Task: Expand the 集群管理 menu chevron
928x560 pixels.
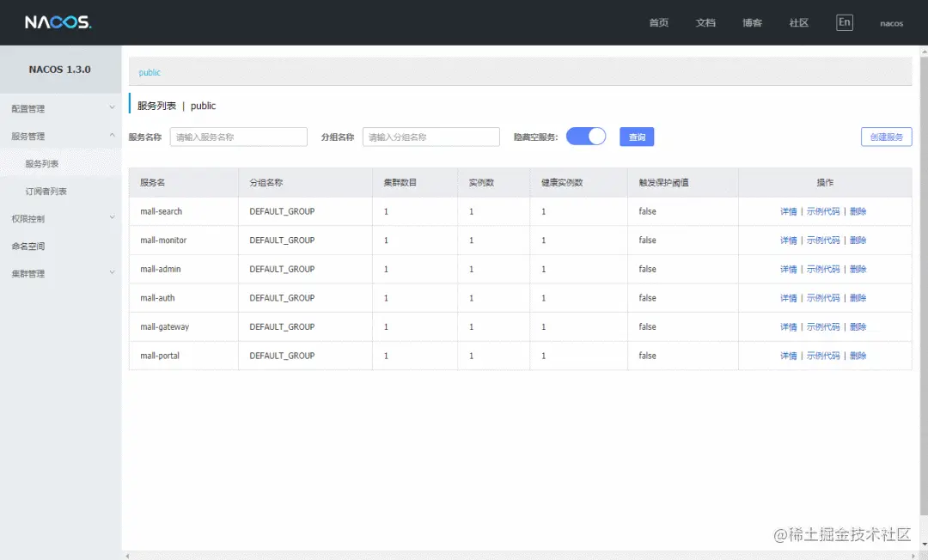Action: 112,272
